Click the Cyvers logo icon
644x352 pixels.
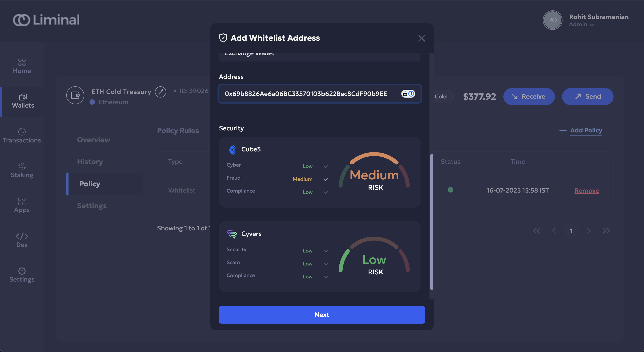(232, 234)
